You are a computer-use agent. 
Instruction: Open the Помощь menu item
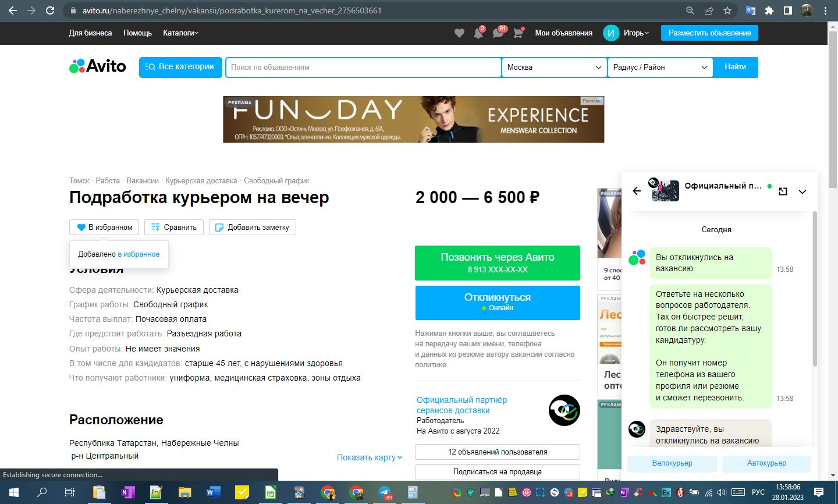[137, 33]
